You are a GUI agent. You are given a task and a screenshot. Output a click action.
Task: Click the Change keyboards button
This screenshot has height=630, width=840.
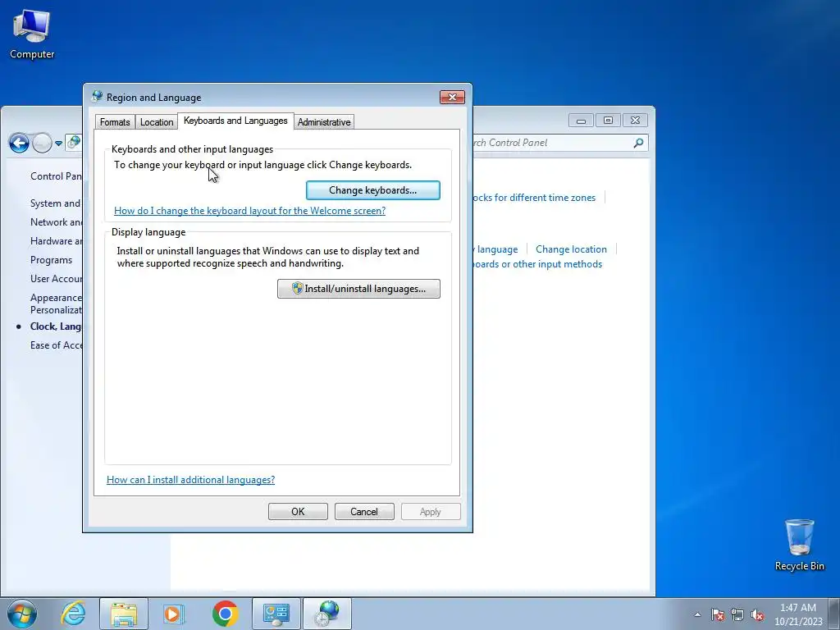pos(373,190)
